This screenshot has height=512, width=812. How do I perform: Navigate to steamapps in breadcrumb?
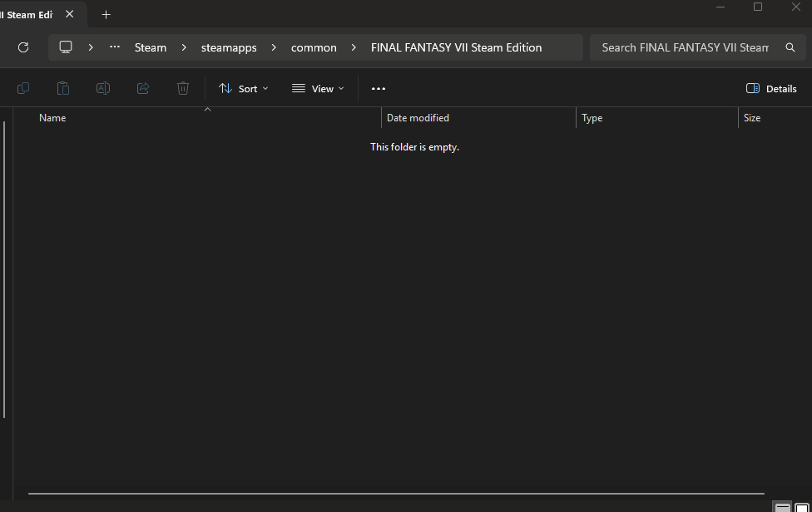(x=229, y=47)
